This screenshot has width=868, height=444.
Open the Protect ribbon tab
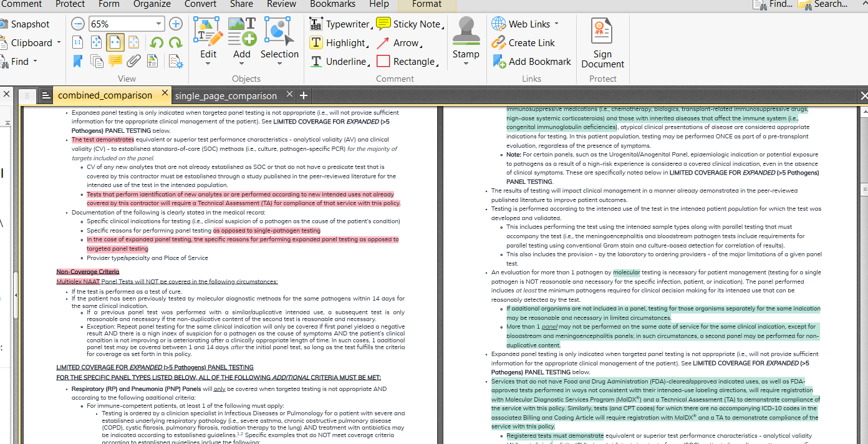pos(70,4)
